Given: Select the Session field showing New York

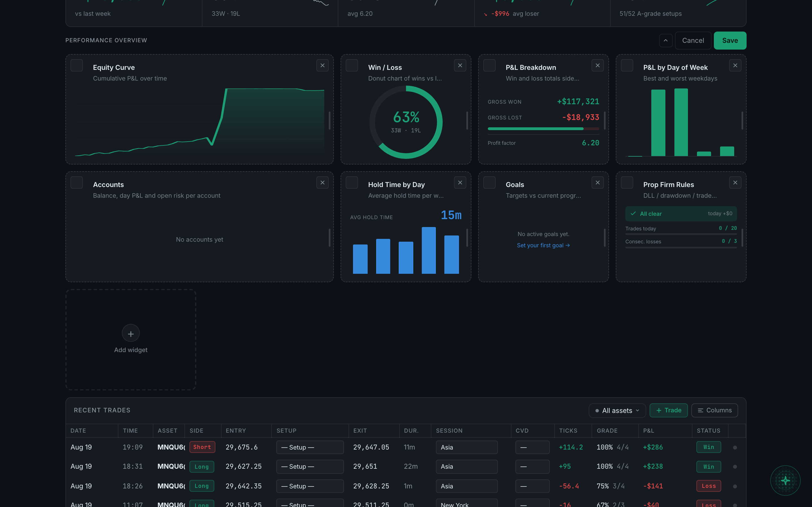Looking at the screenshot, I should coord(466,504).
